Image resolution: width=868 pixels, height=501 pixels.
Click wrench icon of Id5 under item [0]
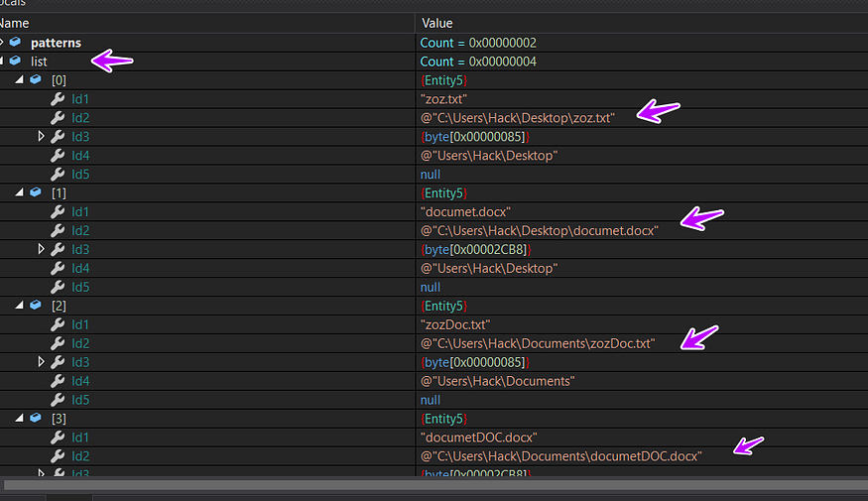tap(58, 174)
